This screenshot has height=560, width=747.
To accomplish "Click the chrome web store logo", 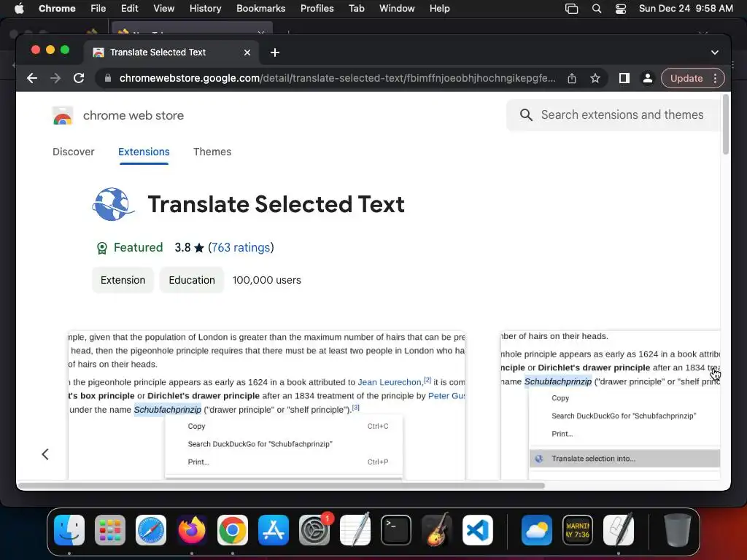I will pos(63,115).
